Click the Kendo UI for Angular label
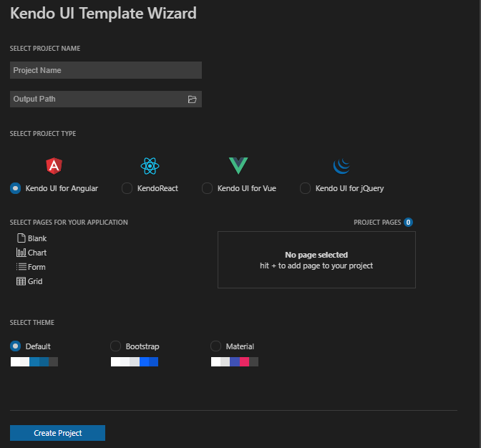481x448 pixels. click(x=62, y=188)
